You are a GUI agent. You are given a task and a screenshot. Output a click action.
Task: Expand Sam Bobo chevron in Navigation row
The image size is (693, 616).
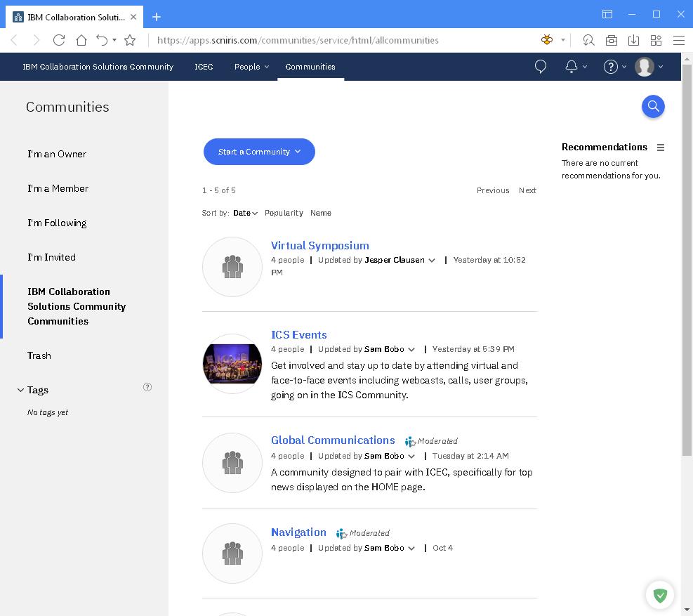click(411, 549)
